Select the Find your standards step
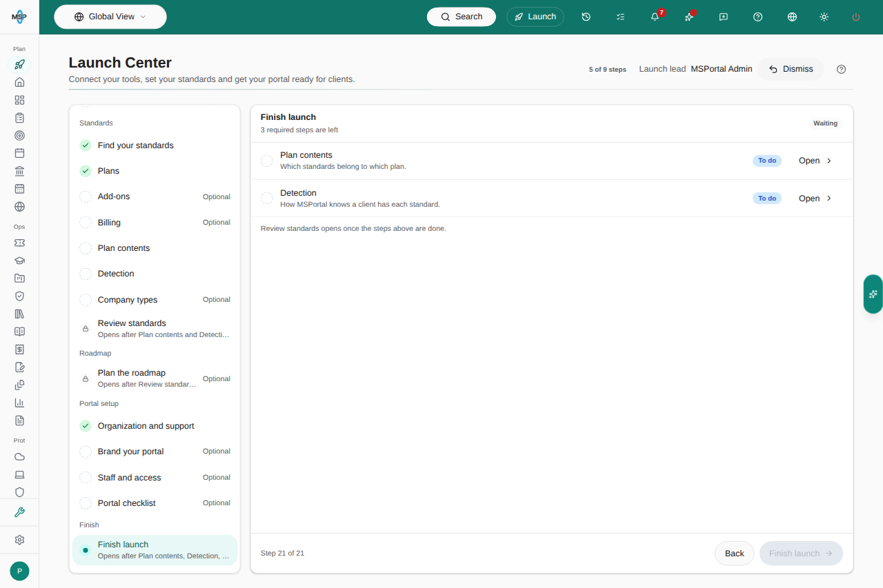 155,145
